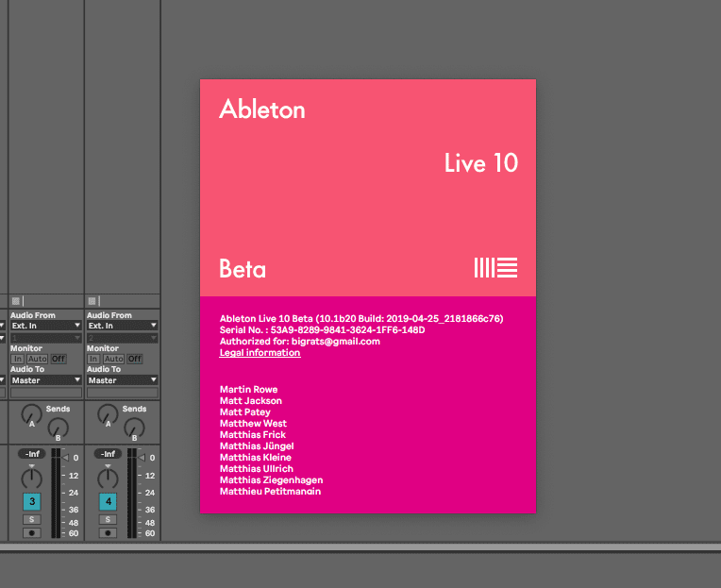Open track 3 Audio To Master dropdown
This screenshot has height=588, width=721.
[46, 380]
